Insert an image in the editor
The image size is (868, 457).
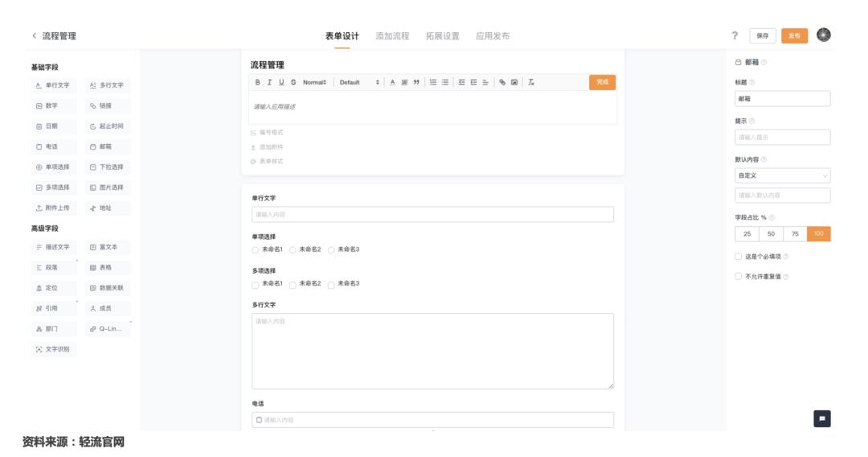[x=514, y=82]
